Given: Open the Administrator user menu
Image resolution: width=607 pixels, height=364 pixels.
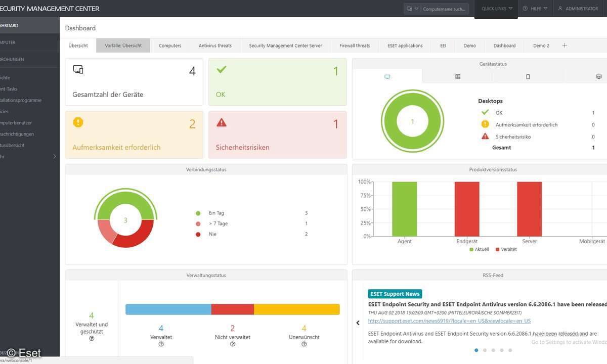Looking at the screenshot, I should (578, 9).
